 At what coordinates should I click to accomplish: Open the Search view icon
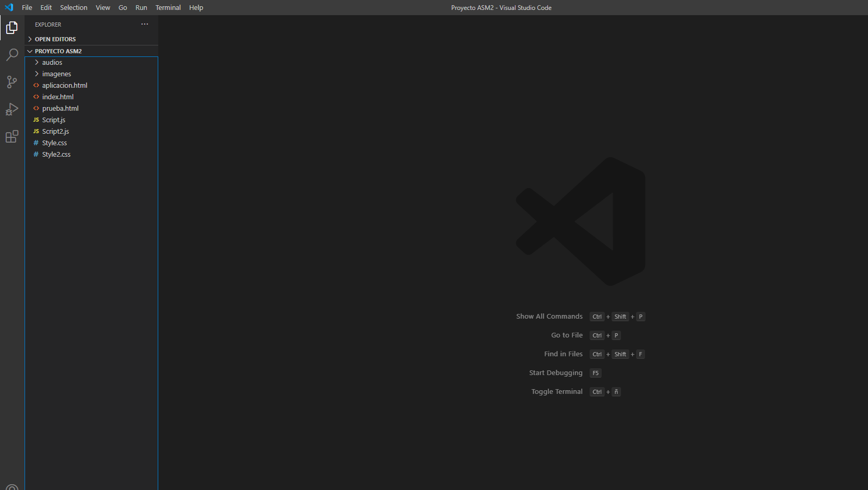coord(12,55)
